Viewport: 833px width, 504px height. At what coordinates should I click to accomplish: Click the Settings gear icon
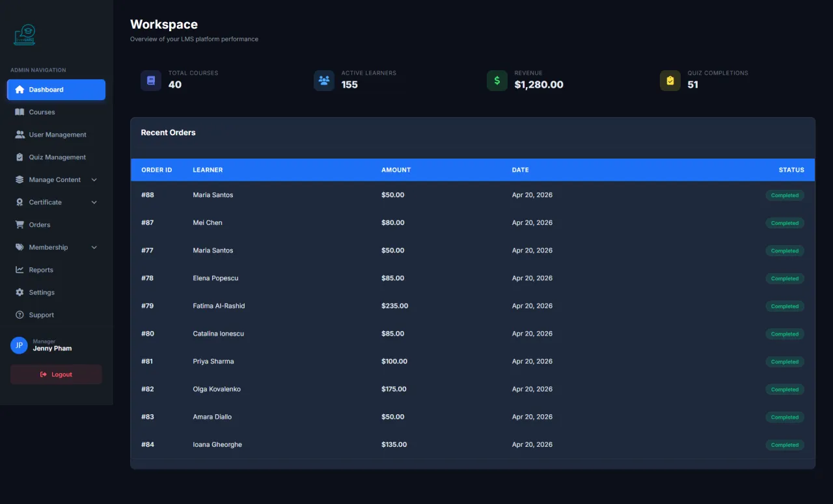[x=20, y=293]
